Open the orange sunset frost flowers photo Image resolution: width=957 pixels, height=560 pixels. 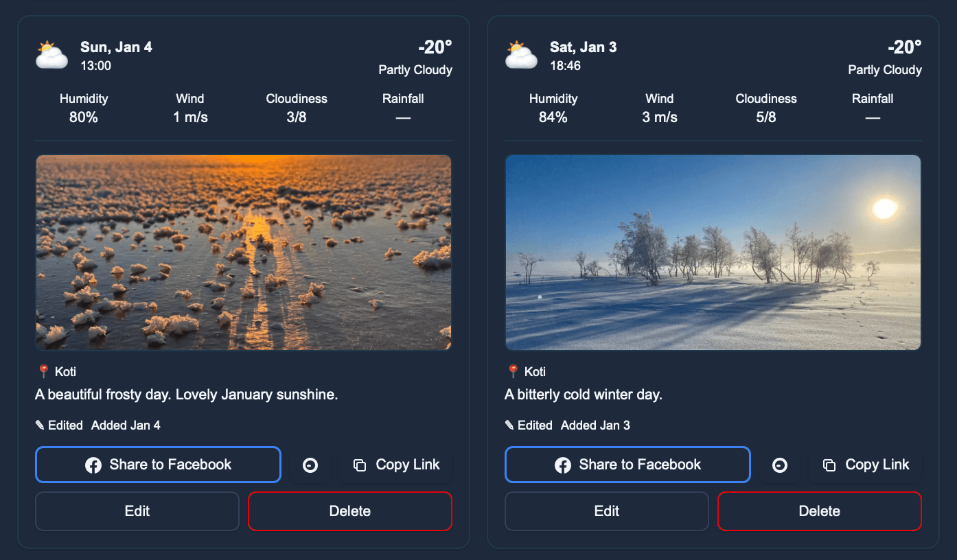244,253
